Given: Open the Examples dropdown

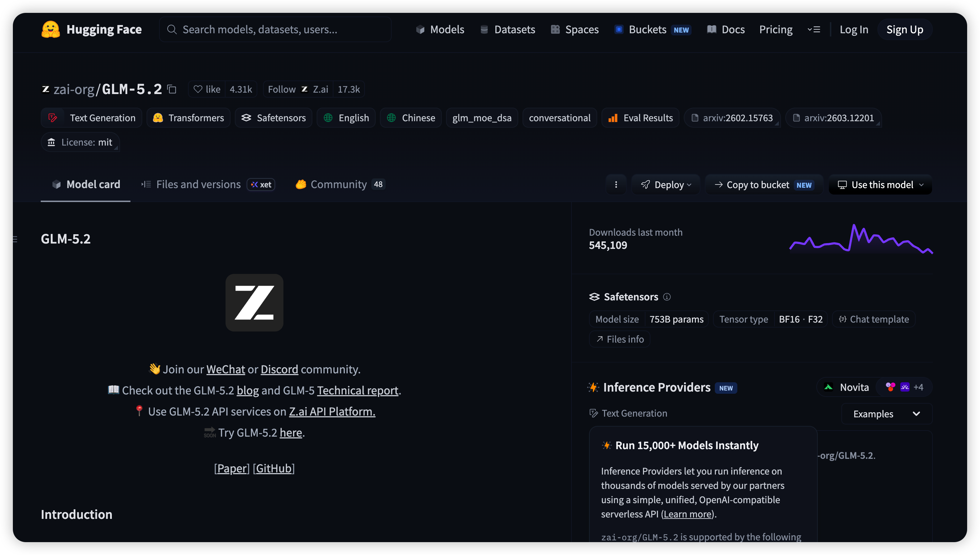Looking at the screenshot, I should [886, 414].
